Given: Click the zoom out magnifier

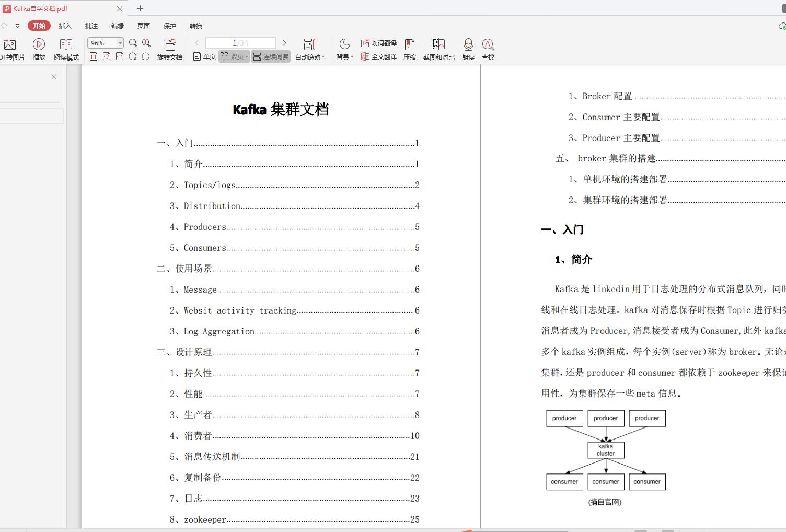Looking at the screenshot, I should 133,43.
